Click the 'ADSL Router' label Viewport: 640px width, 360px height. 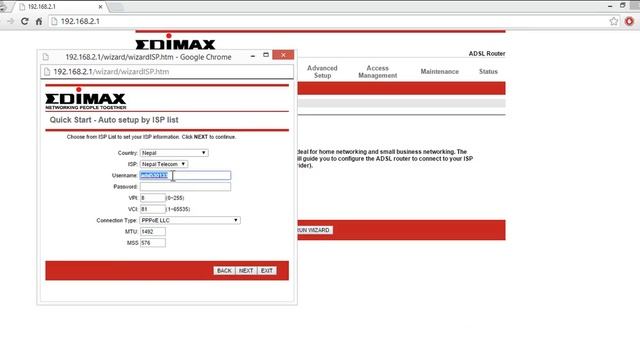pyautogui.click(x=487, y=53)
